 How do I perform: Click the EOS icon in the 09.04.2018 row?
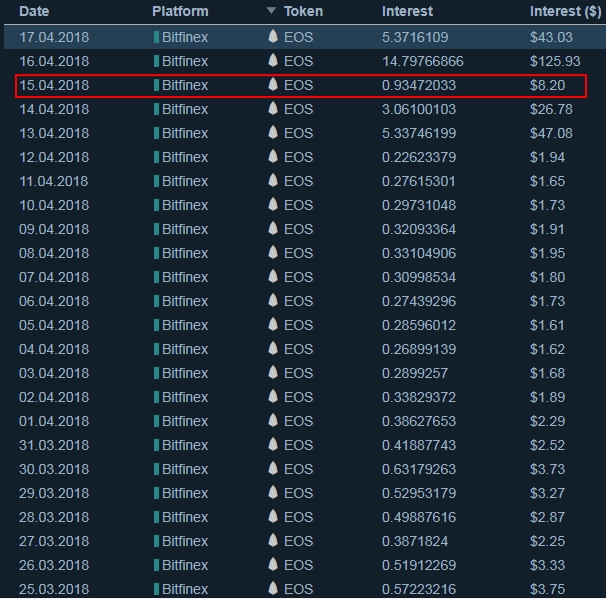point(273,228)
